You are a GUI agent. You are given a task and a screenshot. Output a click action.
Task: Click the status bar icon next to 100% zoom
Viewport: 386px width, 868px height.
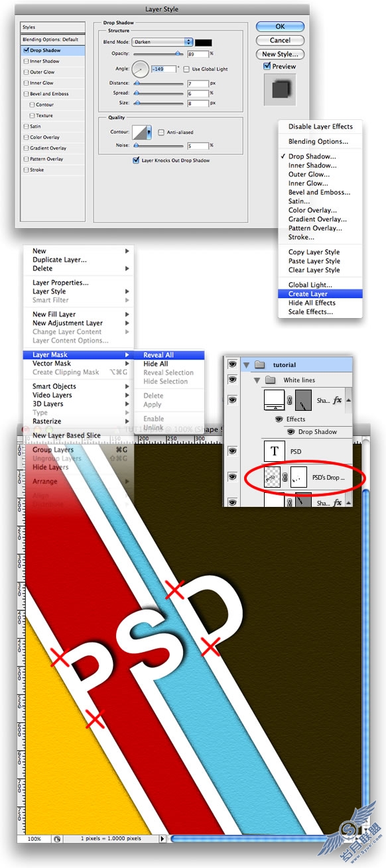click(57, 838)
